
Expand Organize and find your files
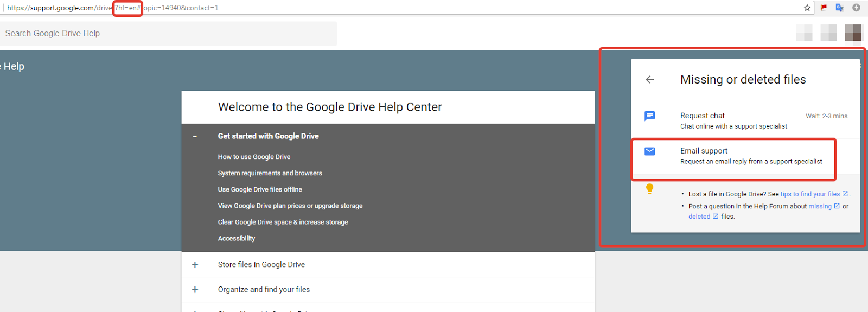(195, 289)
